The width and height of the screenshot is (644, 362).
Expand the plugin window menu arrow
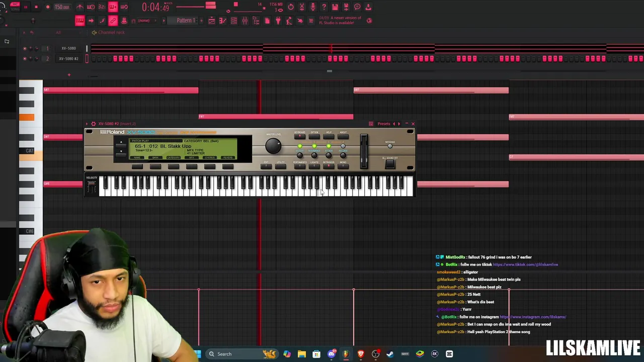click(87, 124)
